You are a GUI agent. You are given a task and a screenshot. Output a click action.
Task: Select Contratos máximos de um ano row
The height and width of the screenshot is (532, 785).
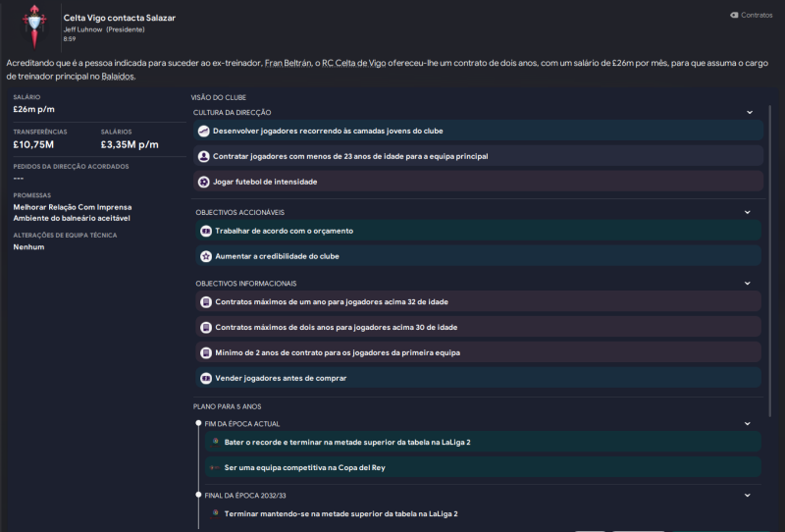pyautogui.click(x=478, y=302)
